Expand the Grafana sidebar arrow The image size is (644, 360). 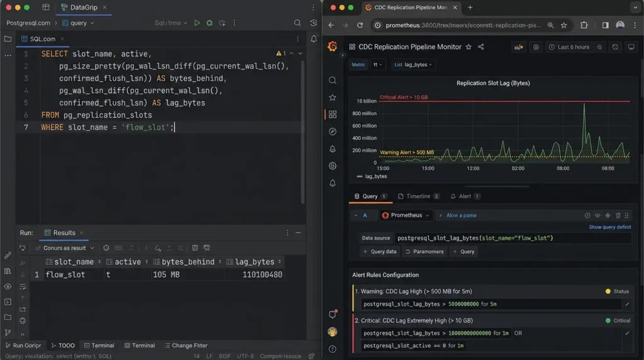coord(343,55)
